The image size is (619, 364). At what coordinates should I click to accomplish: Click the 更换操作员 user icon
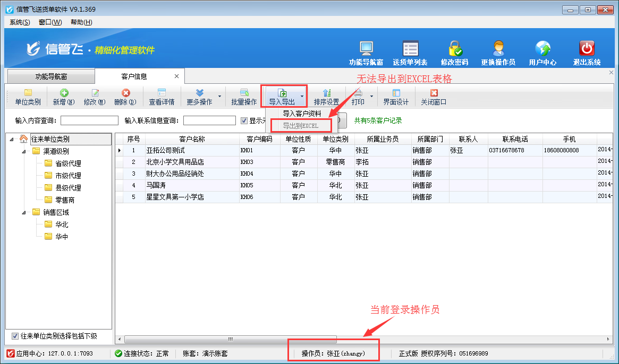tap(498, 49)
